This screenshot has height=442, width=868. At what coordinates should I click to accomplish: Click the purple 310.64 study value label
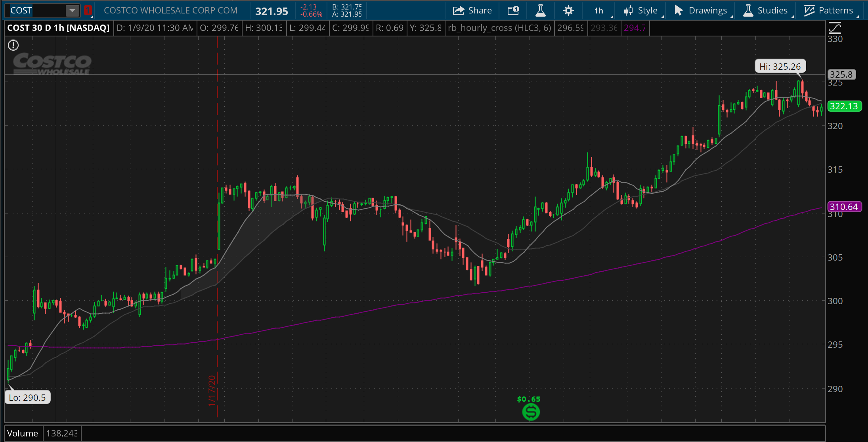[844, 207]
